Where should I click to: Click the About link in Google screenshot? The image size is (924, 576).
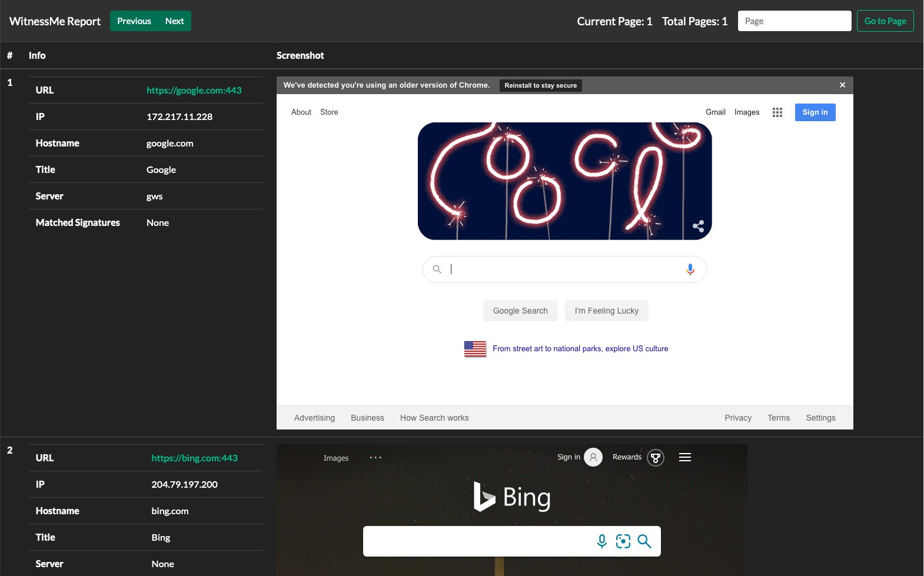click(x=301, y=112)
